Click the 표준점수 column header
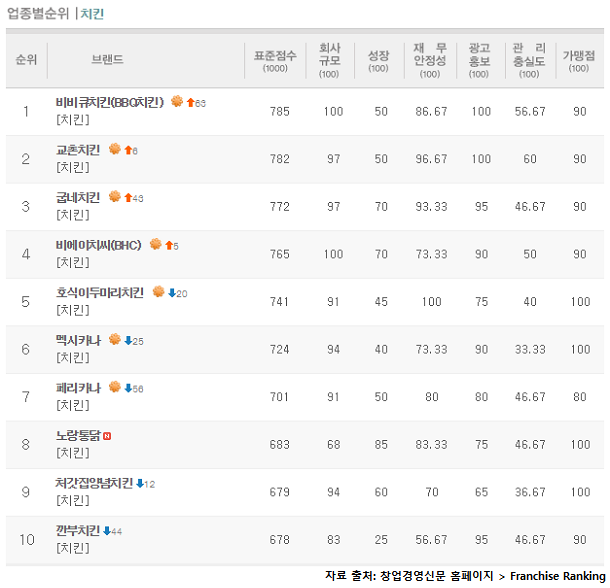The width and height of the screenshot is (610, 588). point(275,61)
